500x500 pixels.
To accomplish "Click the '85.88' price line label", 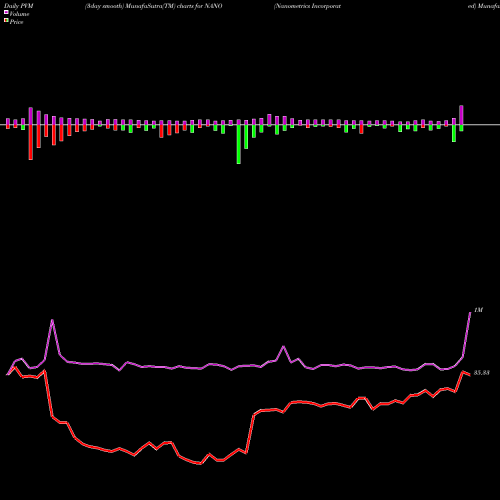I will [482, 373].
